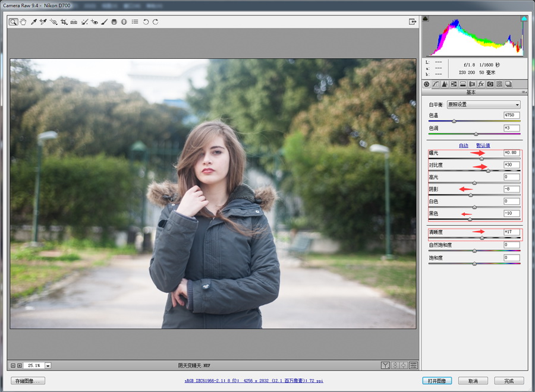This screenshot has width=535, height=392.
Task: Open the zoom level percentage dropdown
Action: pyautogui.click(x=48, y=366)
